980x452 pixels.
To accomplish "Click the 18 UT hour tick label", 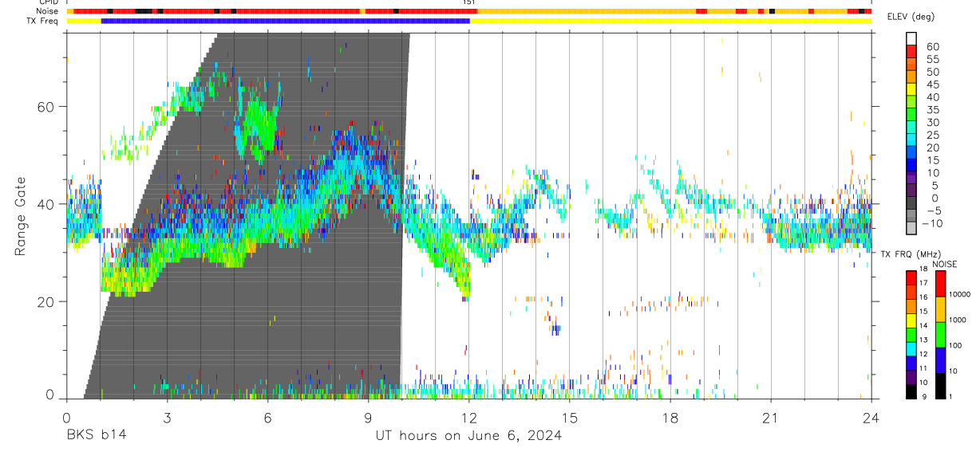I will pos(670,418).
